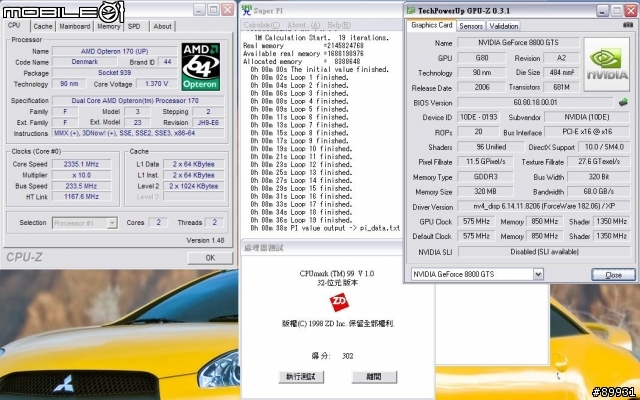The height and width of the screenshot is (400, 640).
Task: Click the BIOS save chip icon in GPU-Z
Action: [x=623, y=102]
